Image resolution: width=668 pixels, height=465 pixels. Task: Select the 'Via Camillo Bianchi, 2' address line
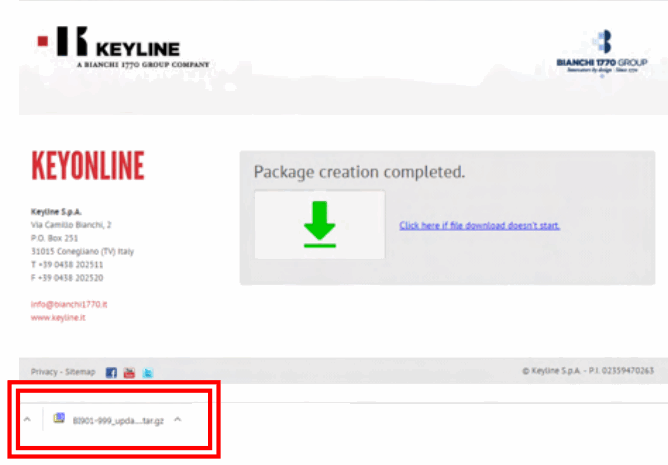71,225
